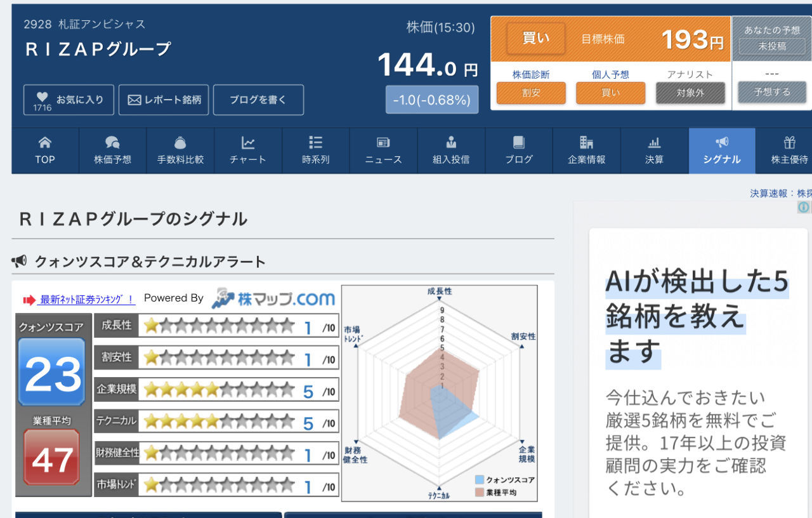
Task: Select the home icon on the TOP tab
Action: (x=44, y=143)
